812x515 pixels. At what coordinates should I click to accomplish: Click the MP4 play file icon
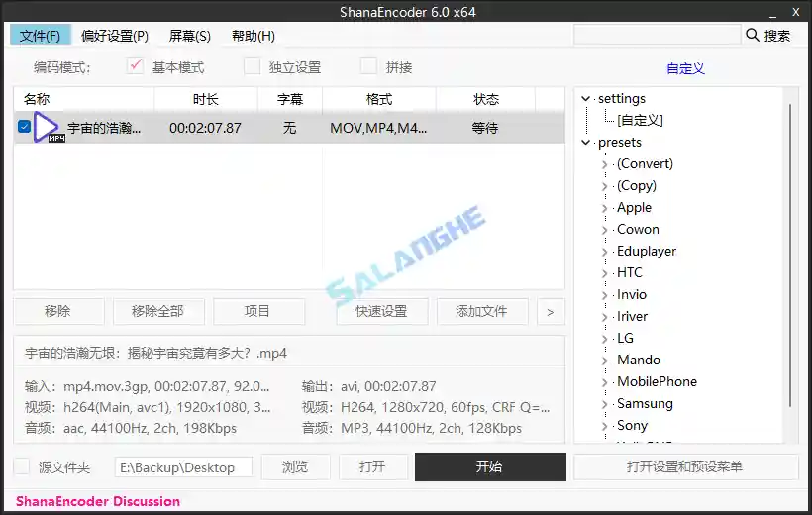49,128
